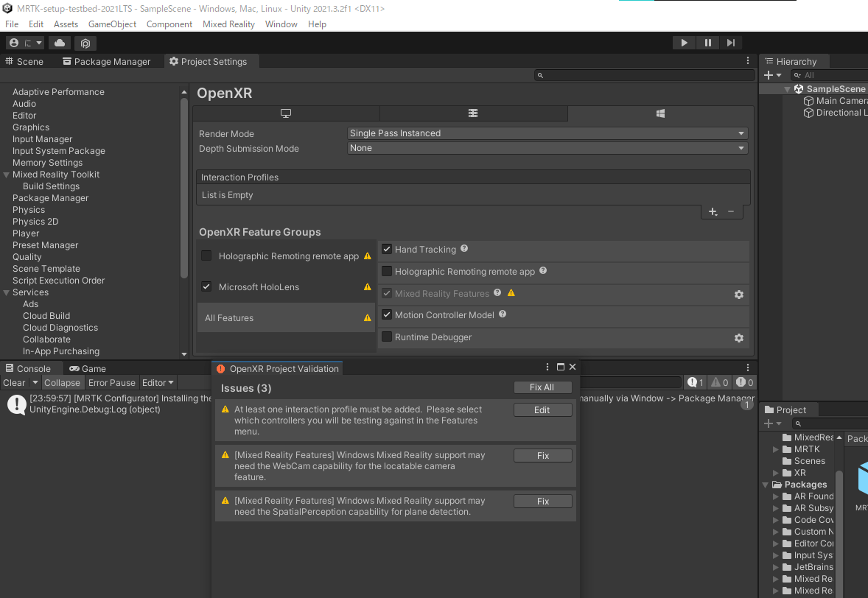
Task: Open the GameObject menu
Action: point(113,24)
